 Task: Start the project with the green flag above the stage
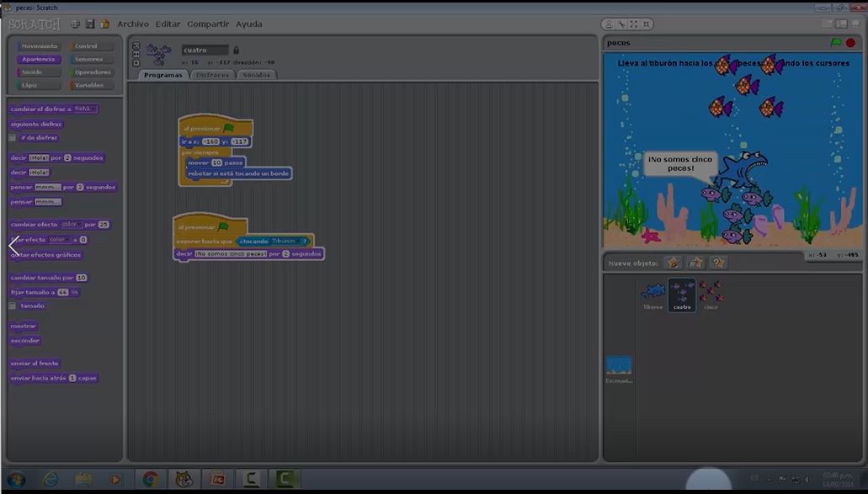pyautogui.click(x=836, y=43)
